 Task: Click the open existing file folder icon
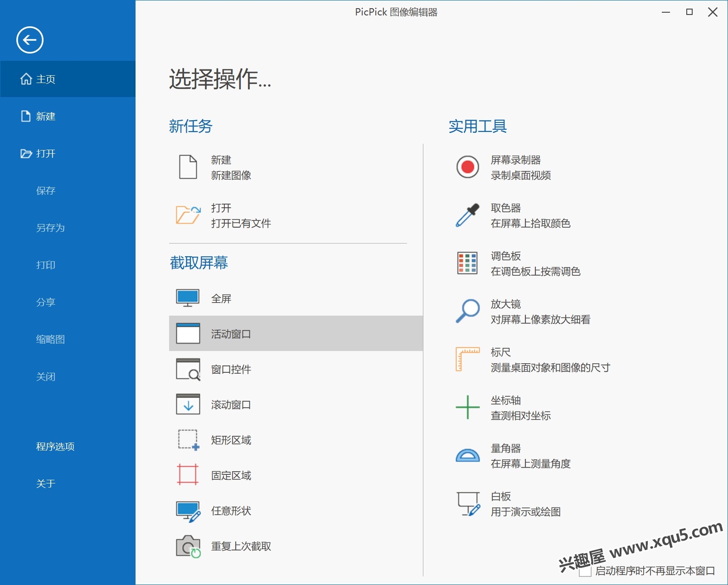click(188, 215)
